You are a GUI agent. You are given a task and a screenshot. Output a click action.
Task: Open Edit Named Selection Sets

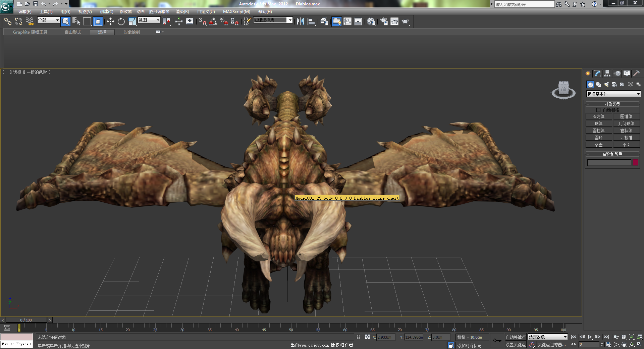[247, 21]
